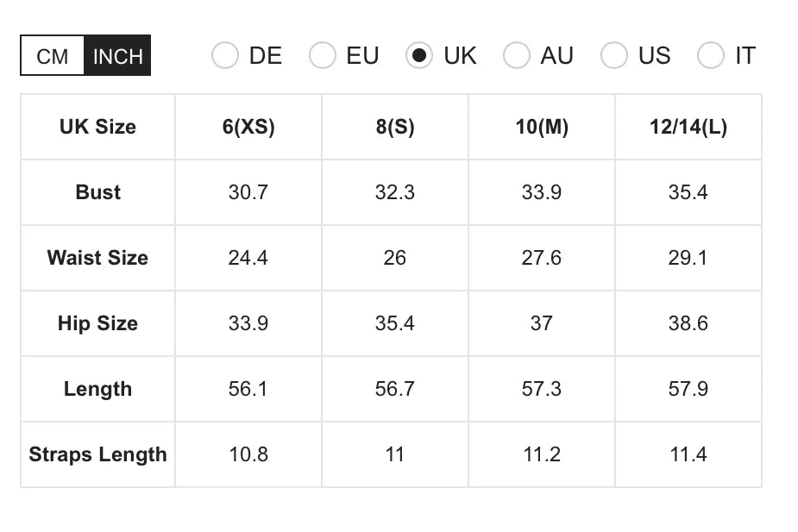Click the 10(M) size column header
The width and height of the screenshot is (798, 532).
(542, 127)
